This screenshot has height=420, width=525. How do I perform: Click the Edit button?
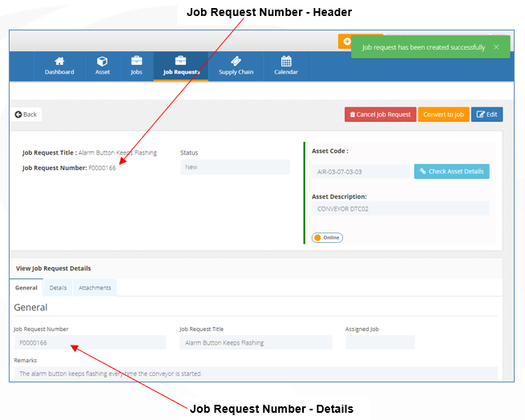pos(487,115)
